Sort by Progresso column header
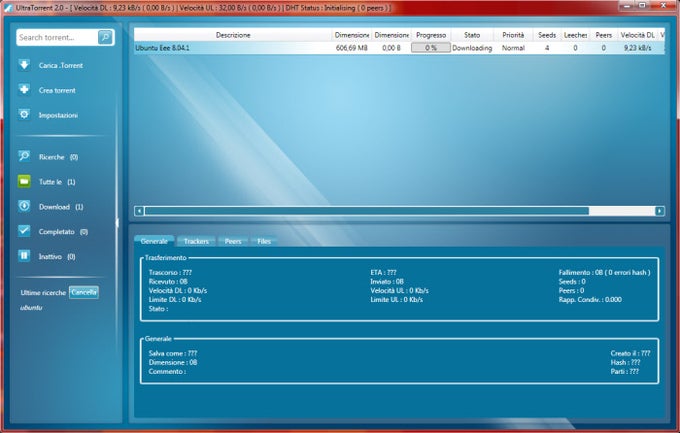This screenshot has width=680, height=433. (431, 35)
